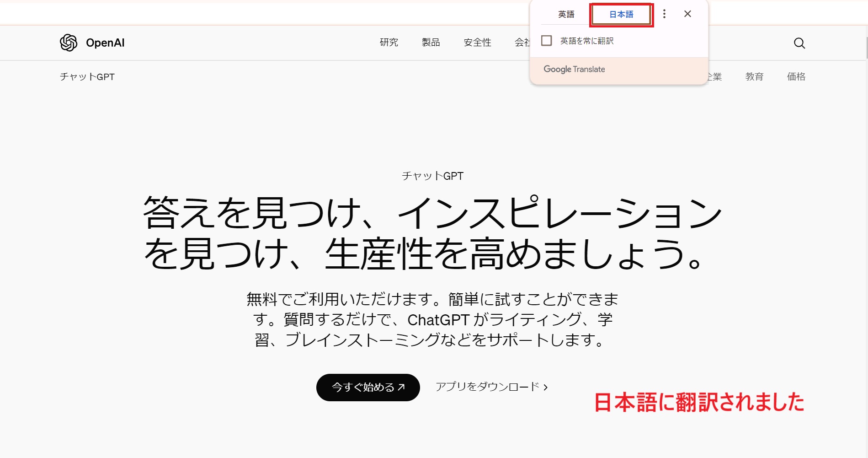Click the 今すぐ始める button
This screenshot has height=458, width=868.
click(x=368, y=388)
